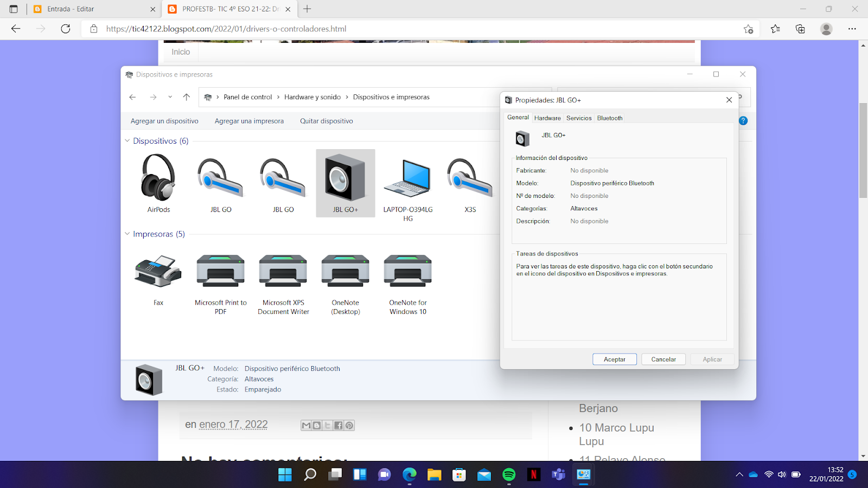
Task: Close the Propiedades: JBL GO+ dialog
Action: [x=729, y=100]
